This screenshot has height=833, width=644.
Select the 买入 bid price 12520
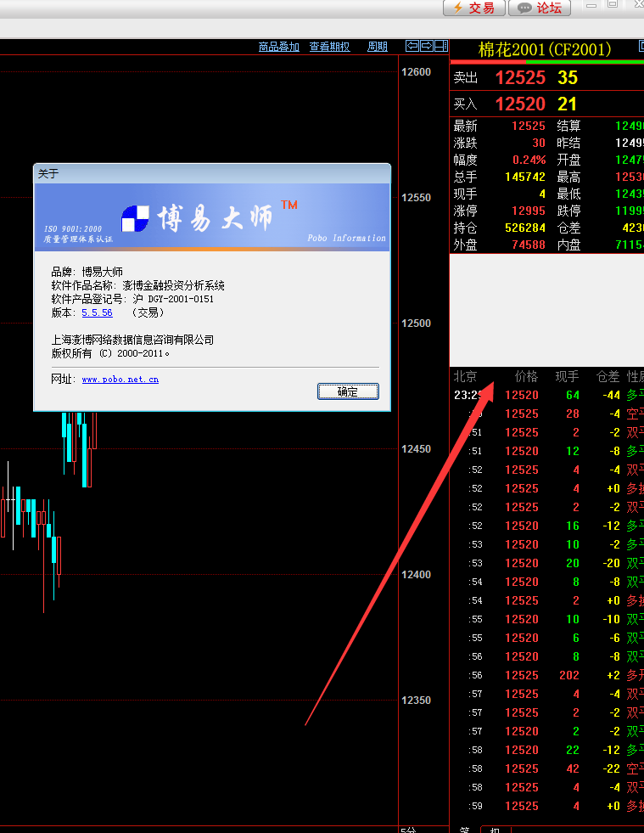click(x=520, y=104)
